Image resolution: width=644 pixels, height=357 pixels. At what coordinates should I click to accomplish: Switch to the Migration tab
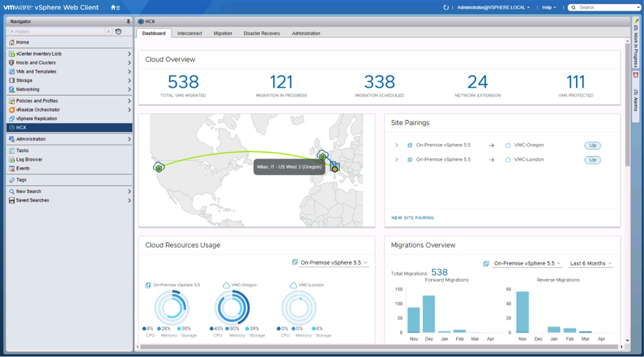click(x=223, y=33)
